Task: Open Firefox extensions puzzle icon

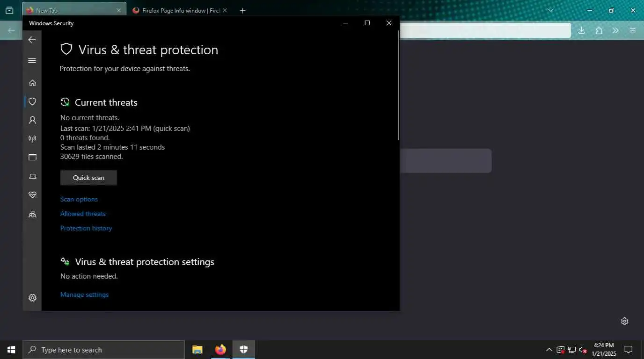Action: coord(599,30)
